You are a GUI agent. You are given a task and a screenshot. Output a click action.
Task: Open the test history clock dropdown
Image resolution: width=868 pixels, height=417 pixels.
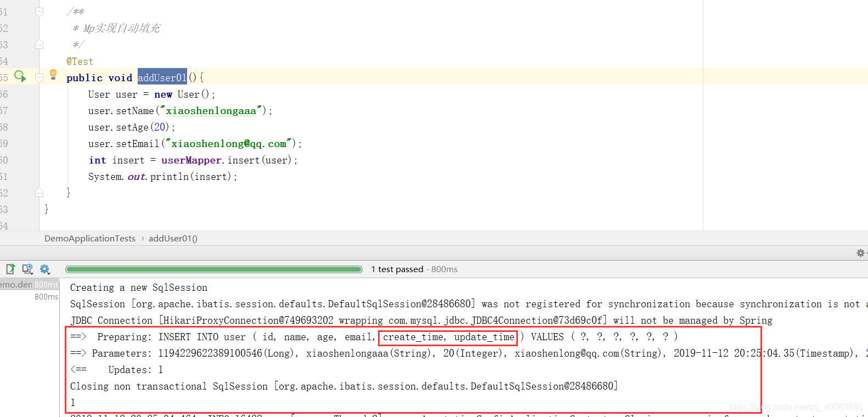pos(27,269)
